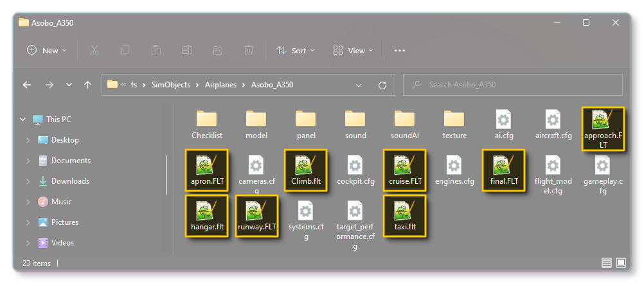Open the texture folder

click(454, 125)
